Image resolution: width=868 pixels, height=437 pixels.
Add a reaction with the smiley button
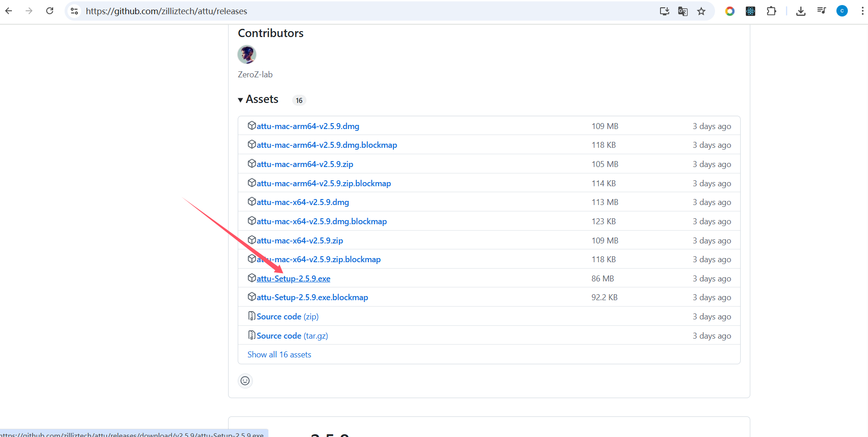(x=246, y=381)
